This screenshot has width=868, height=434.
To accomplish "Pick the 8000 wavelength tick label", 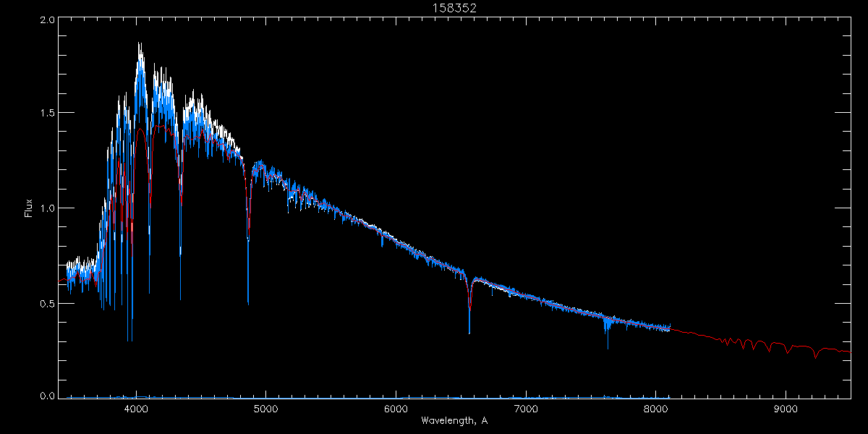I will tap(655, 409).
